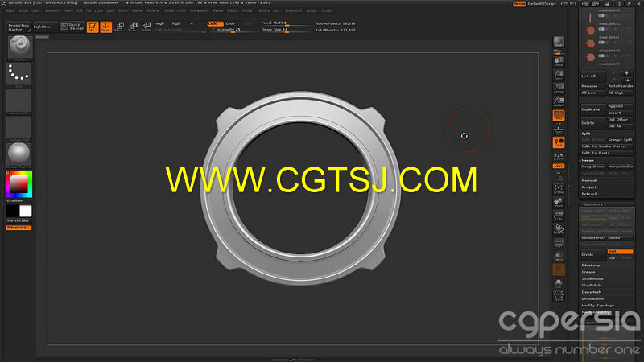Toggle the Local symmetry button
Screen dimensions: 644x362
point(559,142)
